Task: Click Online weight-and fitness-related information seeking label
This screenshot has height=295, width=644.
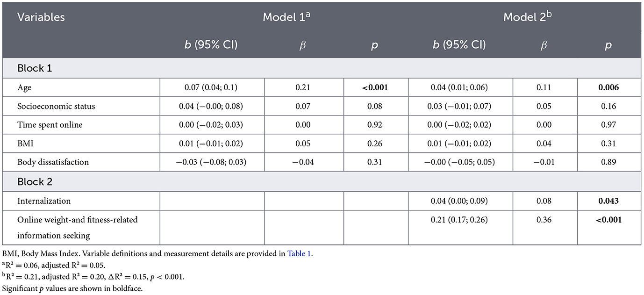Action: coord(77,227)
